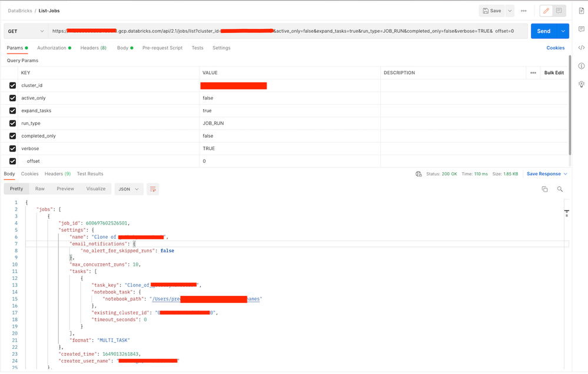588x374 pixels.
Task: Disable the expand_tasks query parameter
Action: [x=12, y=111]
